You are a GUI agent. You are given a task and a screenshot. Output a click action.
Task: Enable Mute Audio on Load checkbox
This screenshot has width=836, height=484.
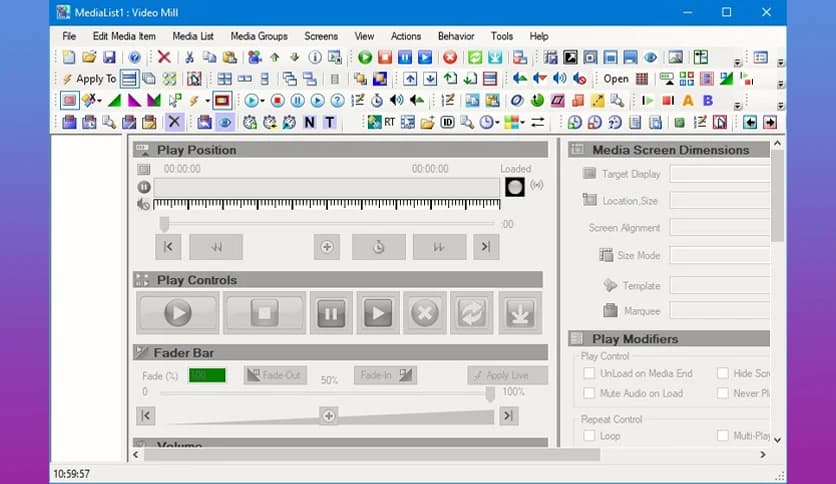click(x=589, y=393)
